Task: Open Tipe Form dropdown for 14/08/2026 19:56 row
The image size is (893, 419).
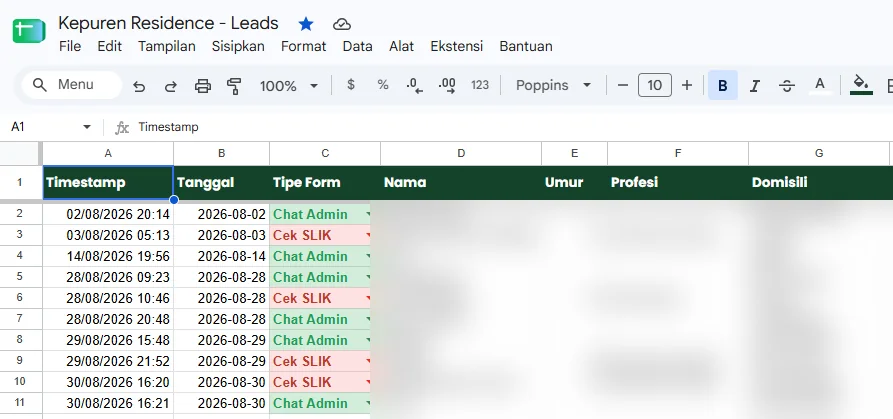Action: (368, 257)
